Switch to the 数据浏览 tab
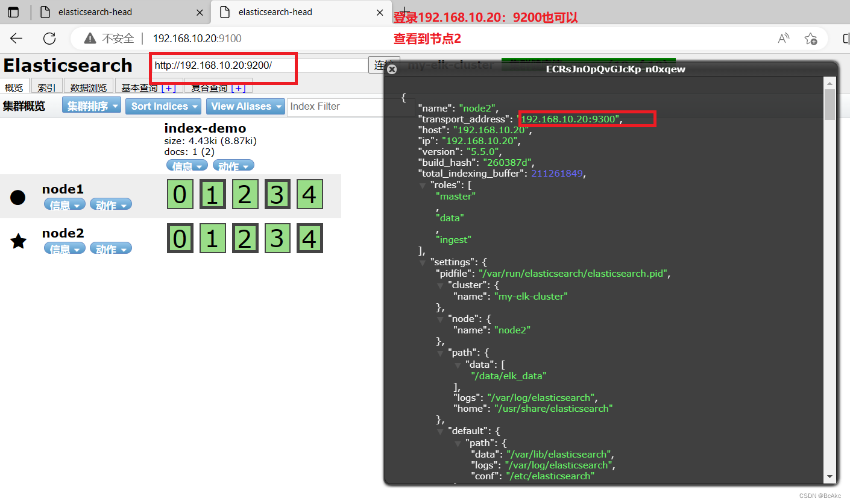 point(89,88)
